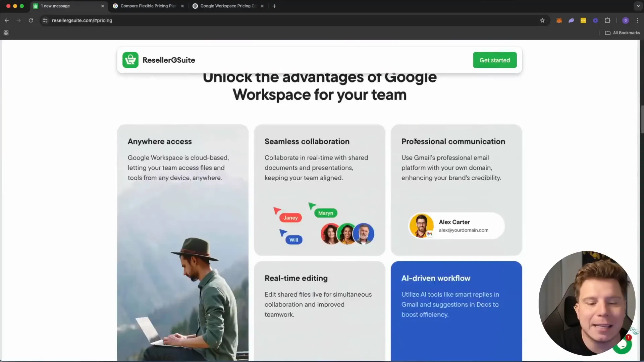The height and width of the screenshot is (362, 644).
Task: Click the Alex Carter name text
Action: tap(454, 222)
